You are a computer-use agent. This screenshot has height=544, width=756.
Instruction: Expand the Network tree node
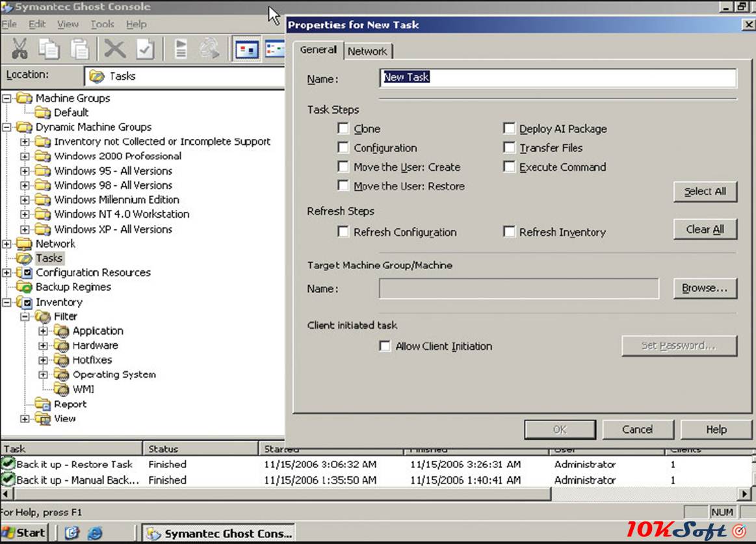[7, 244]
